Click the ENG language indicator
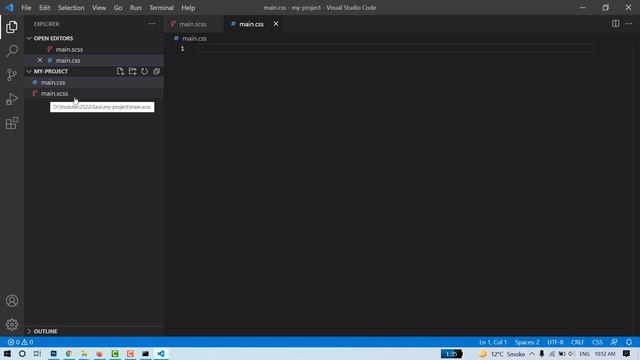Image resolution: width=640 pixels, height=360 pixels. [x=584, y=354]
